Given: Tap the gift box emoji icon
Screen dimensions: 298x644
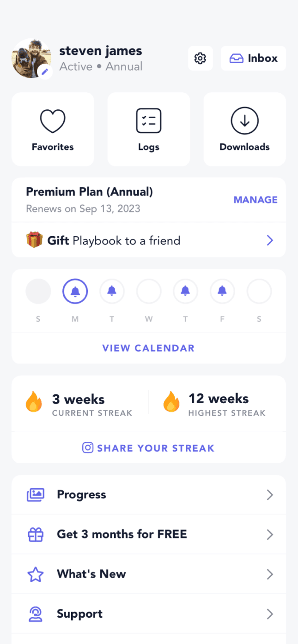Looking at the screenshot, I should 34,240.
